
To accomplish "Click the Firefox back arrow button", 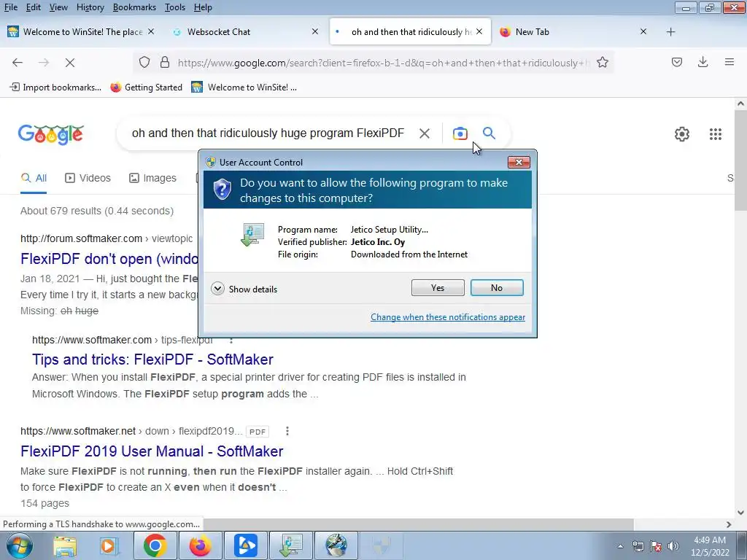I will [18, 63].
